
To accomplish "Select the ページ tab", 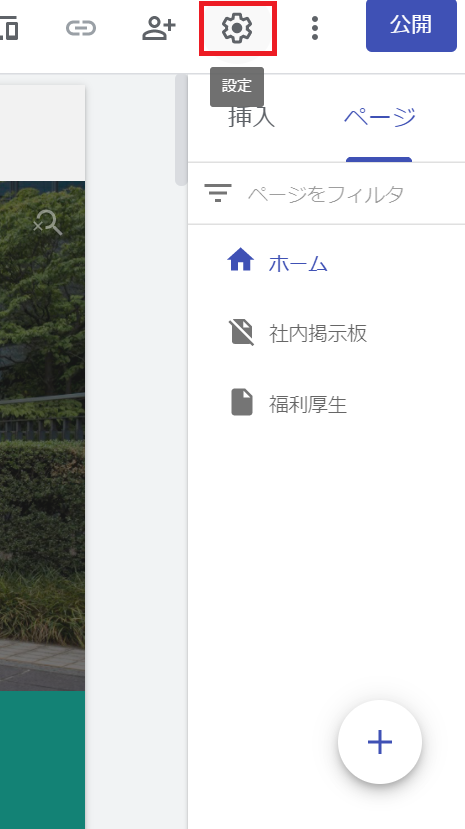I will (x=379, y=117).
